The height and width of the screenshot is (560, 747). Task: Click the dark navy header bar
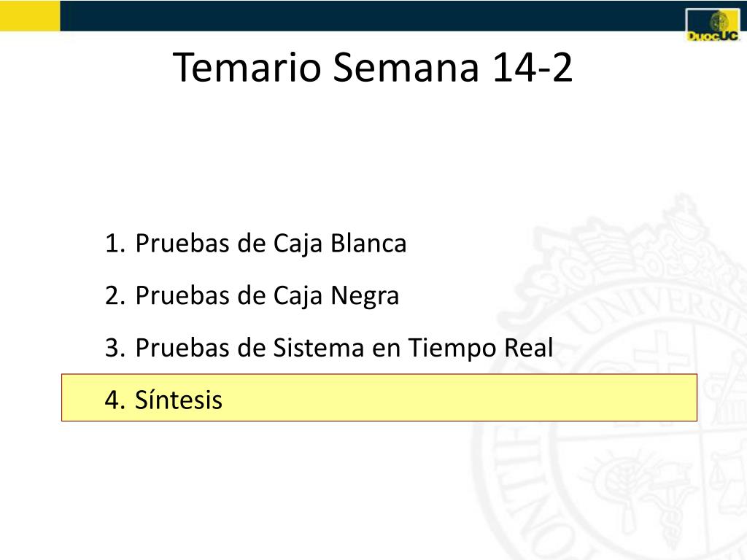(371, 16)
